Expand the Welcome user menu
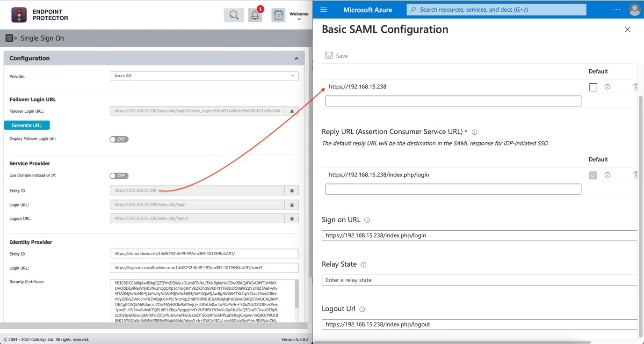 pos(299,16)
